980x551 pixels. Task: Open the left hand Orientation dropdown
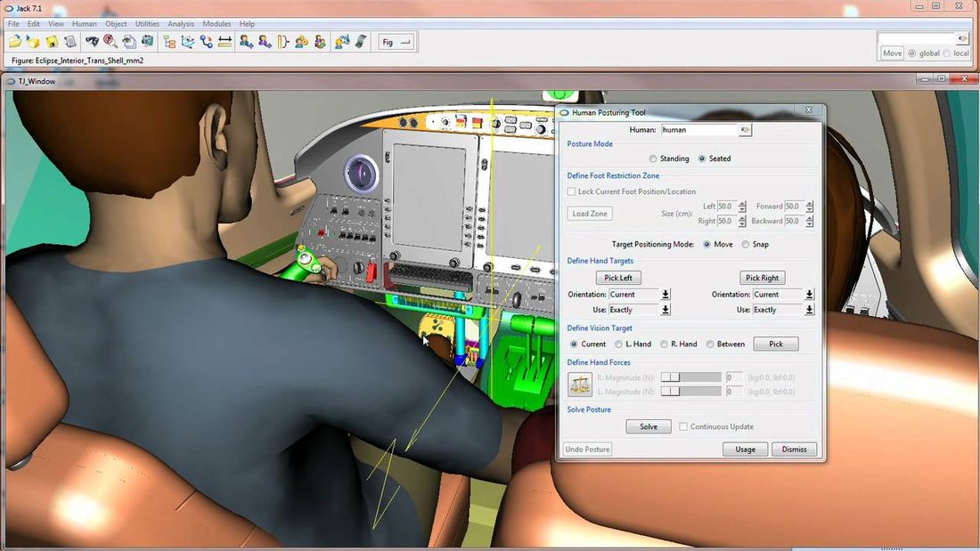665,294
